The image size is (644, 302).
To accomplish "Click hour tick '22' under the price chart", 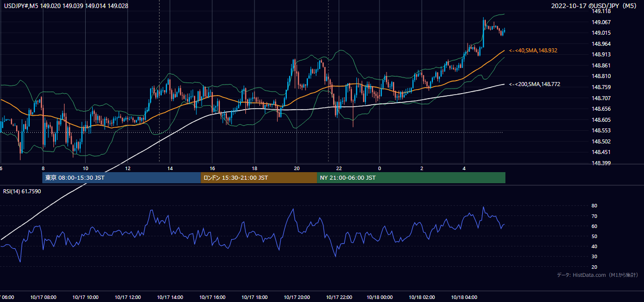I will click(x=339, y=168).
